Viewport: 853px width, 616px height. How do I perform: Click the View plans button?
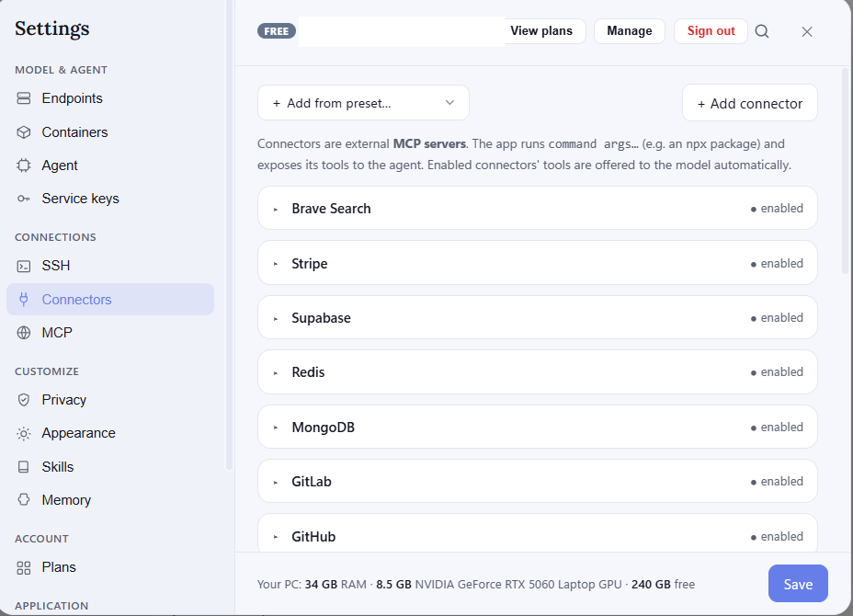pos(541,31)
